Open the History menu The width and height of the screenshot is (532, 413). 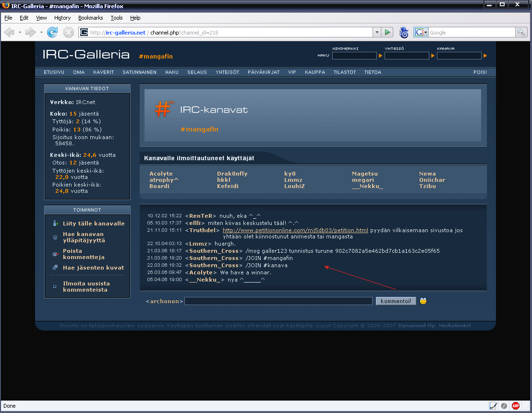[62, 18]
